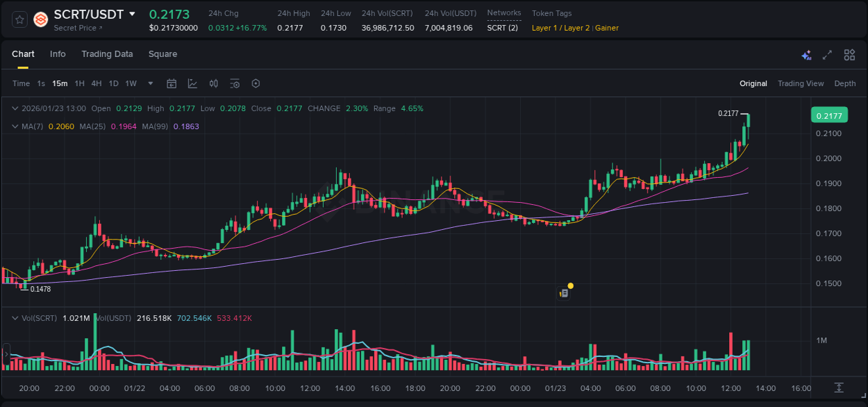
Task: Open the indicator settings icon
Action: coord(235,83)
